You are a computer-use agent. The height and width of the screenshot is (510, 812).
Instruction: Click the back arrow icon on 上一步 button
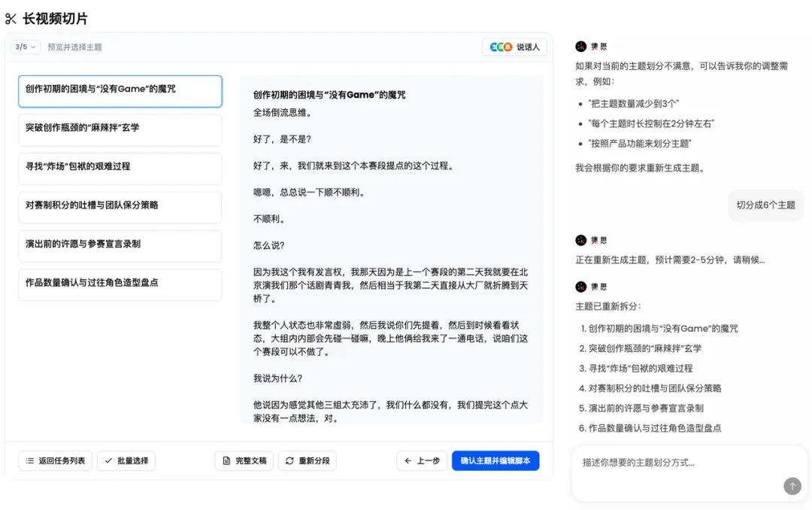click(x=407, y=460)
